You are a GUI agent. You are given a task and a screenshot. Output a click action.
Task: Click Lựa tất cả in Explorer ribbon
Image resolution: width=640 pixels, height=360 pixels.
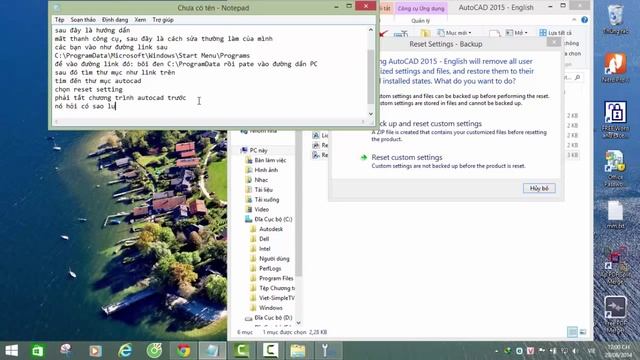point(556,33)
